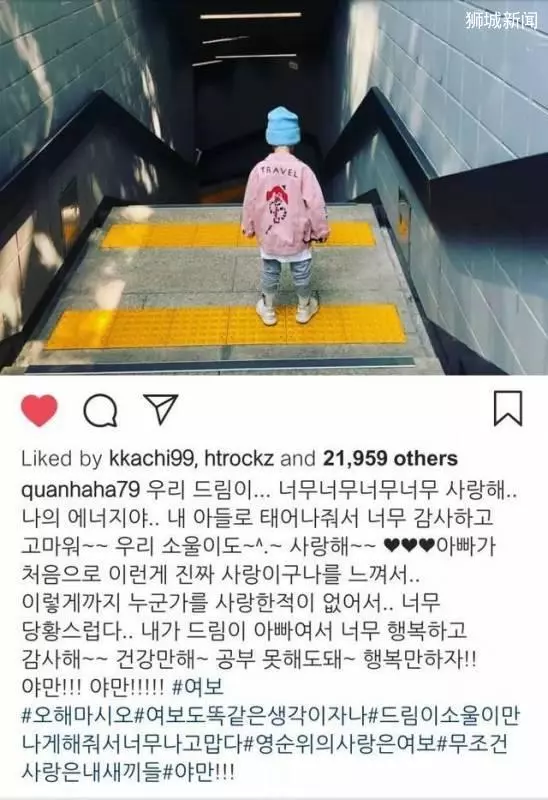The image size is (548, 800).
Task: Tap the pink TRAVEL jacket in the photo
Action: tap(284, 209)
